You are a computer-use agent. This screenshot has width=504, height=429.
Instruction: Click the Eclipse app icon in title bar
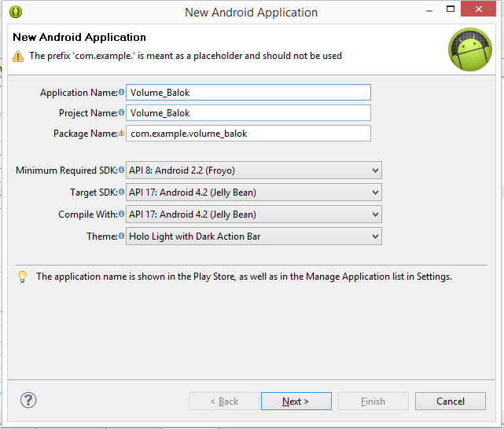pyautogui.click(x=16, y=12)
